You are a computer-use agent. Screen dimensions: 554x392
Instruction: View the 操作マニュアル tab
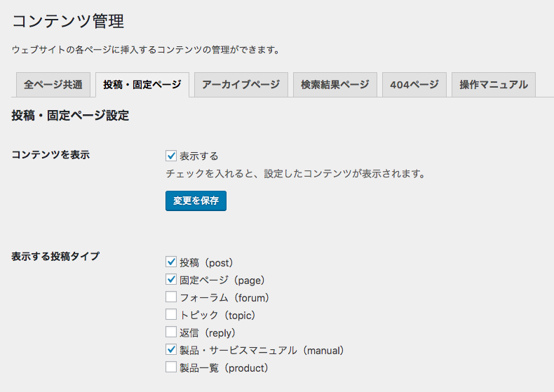tap(494, 85)
